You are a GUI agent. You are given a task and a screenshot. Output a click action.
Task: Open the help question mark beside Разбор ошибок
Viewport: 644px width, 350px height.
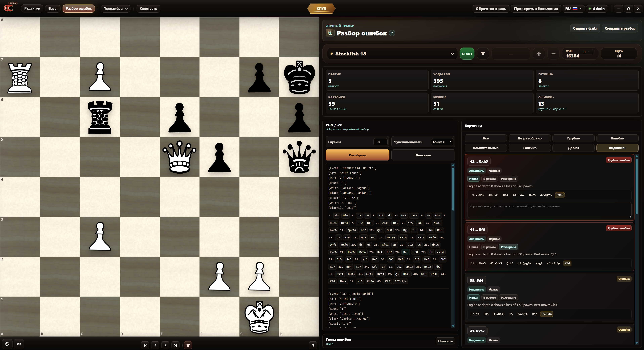(x=392, y=33)
